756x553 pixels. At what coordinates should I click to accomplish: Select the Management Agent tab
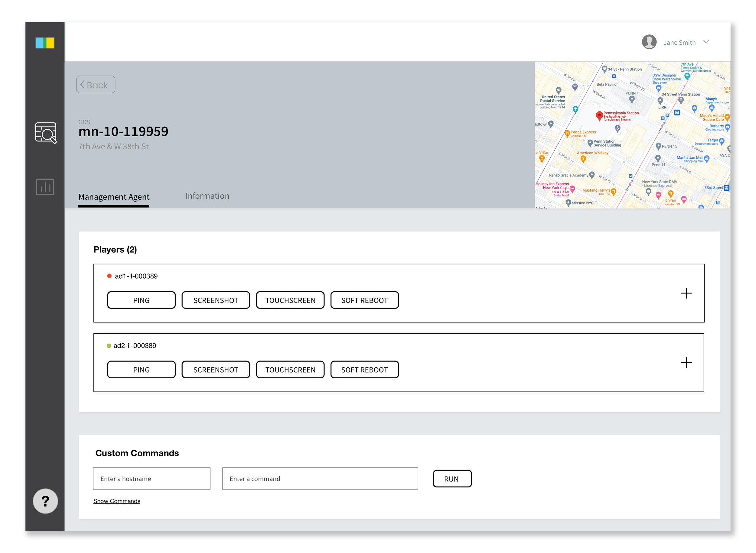click(x=113, y=197)
